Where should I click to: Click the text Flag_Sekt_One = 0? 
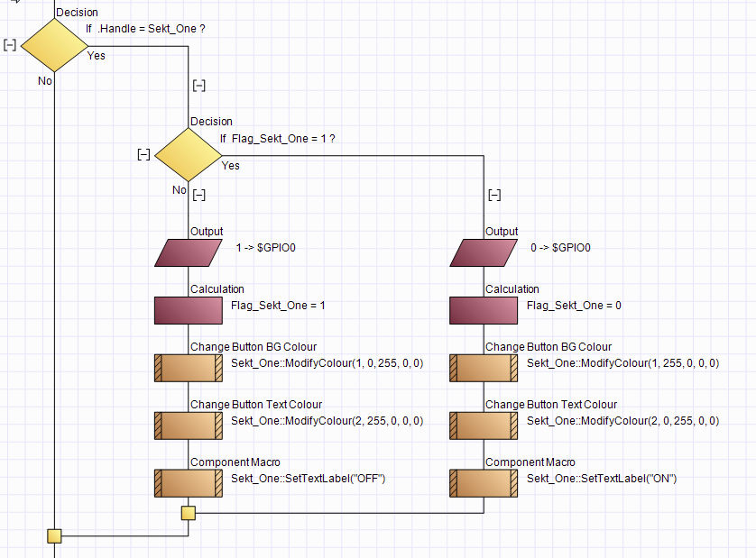pos(574,306)
